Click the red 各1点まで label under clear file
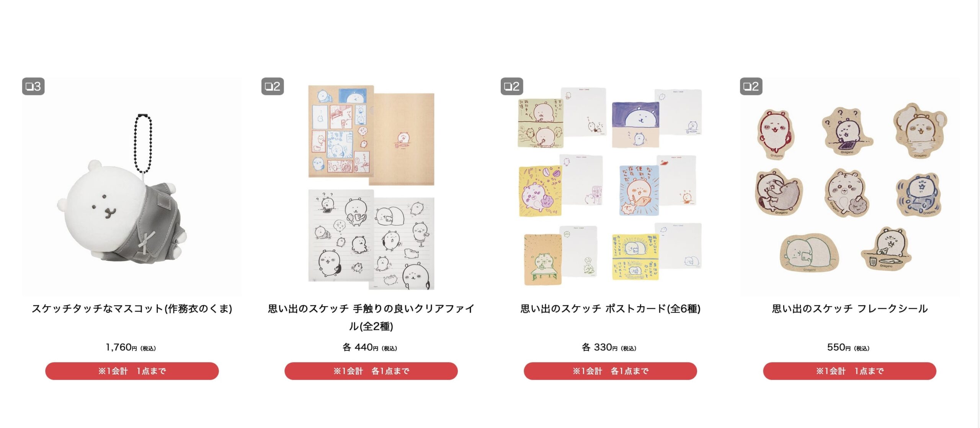Viewport: 980px width, 428px height. point(371,371)
